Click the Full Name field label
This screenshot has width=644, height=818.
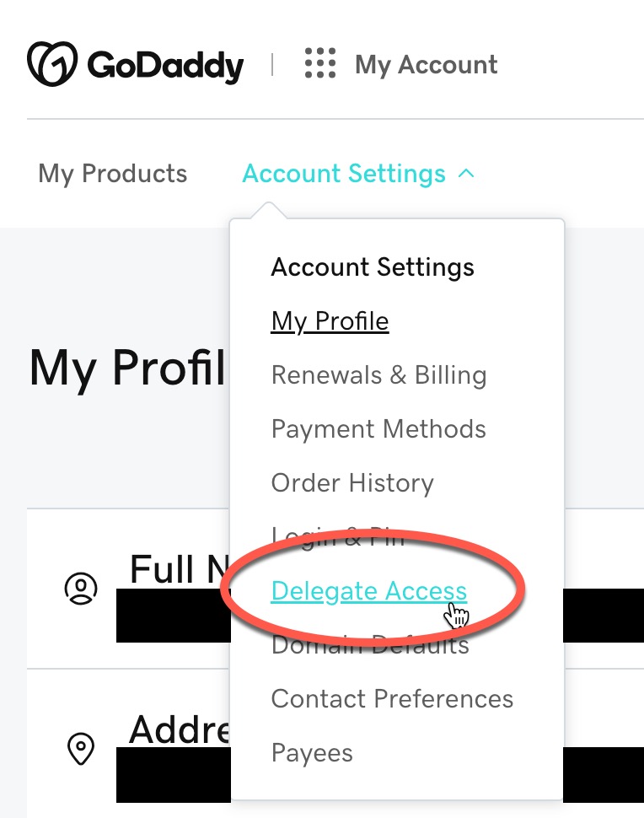[180, 570]
